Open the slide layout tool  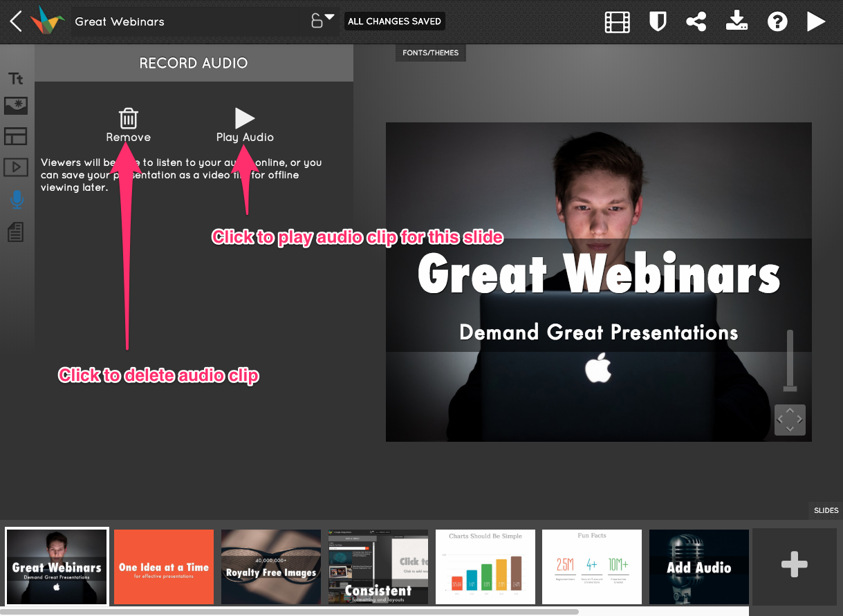[16, 136]
